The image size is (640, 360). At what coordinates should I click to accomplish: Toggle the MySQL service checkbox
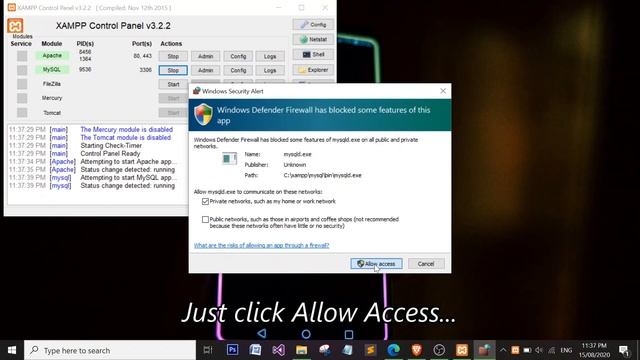pyautogui.click(x=22, y=70)
